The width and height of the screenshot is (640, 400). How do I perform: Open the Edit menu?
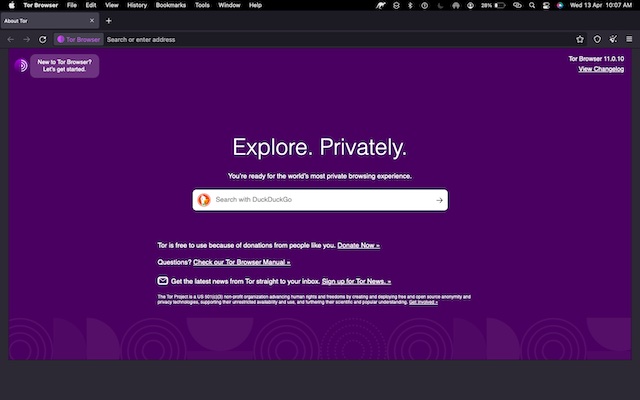point(91,5)
